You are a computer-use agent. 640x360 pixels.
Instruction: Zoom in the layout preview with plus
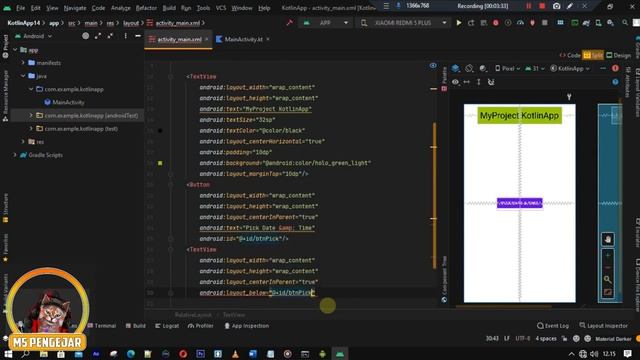pyautogui.click(x=608, y=255)
